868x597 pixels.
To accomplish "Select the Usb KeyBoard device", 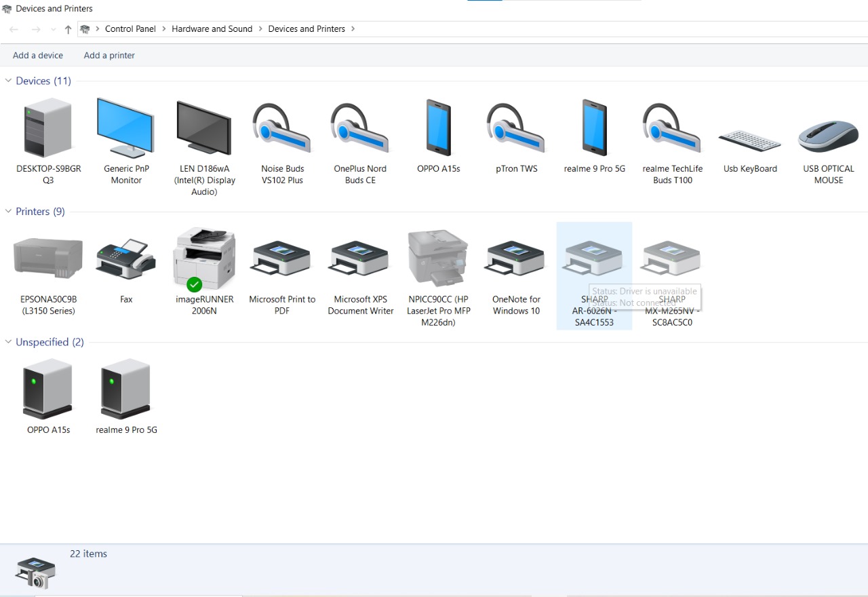I will [x=750, y=140].
